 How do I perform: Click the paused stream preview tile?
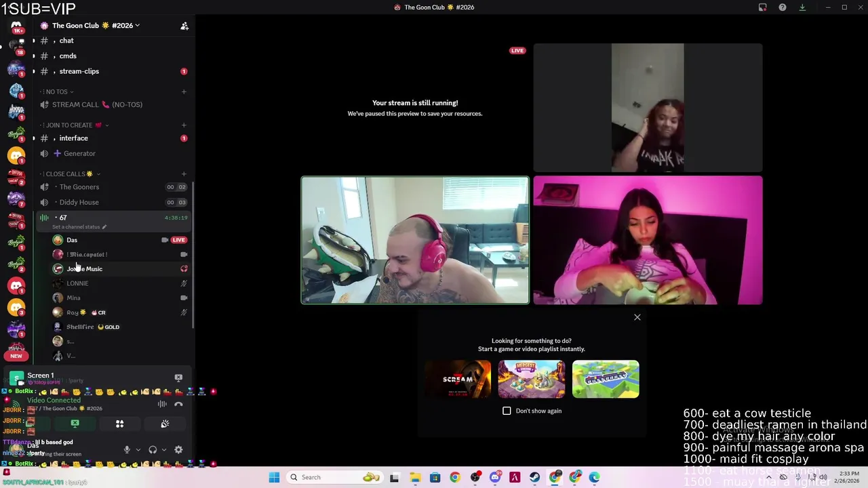click(x=415, y=108)
